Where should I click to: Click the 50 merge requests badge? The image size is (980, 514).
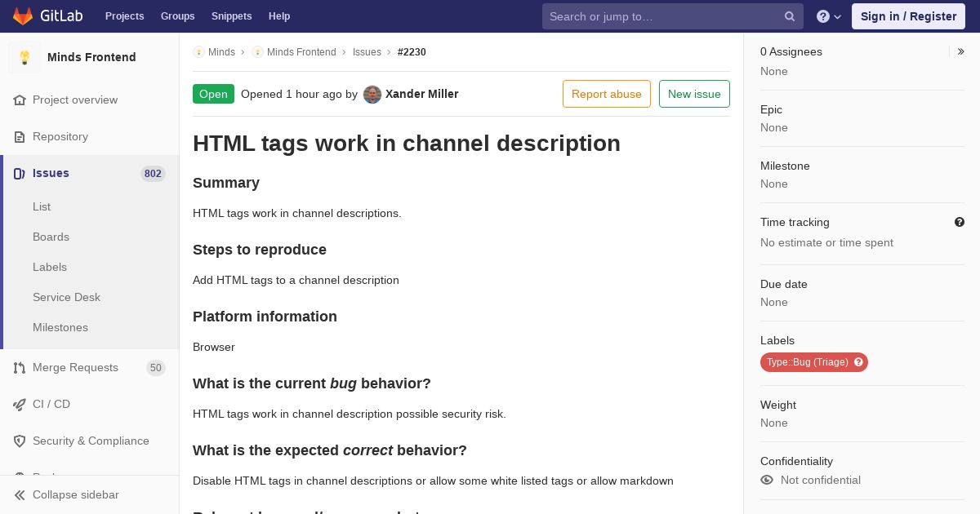(156, 367)
